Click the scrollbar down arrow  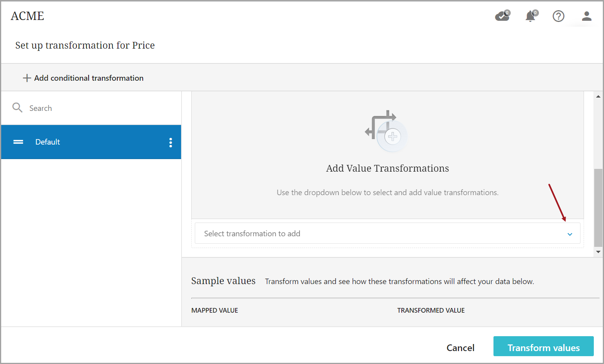click(598, 252)
